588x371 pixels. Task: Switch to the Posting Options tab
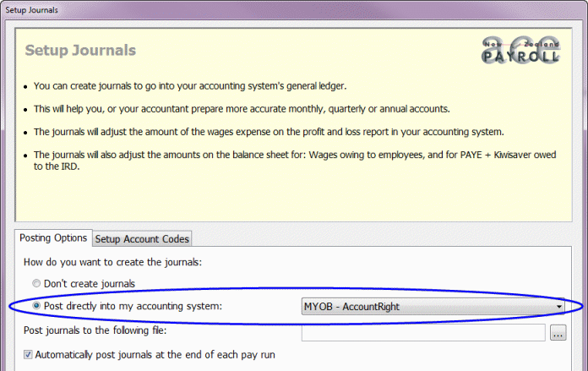tap(53, 238)
